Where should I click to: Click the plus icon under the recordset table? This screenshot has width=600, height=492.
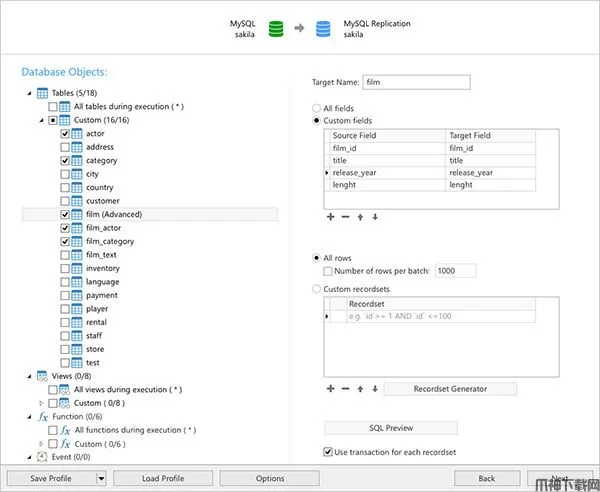pyautogui.click(x=331, y=388)
